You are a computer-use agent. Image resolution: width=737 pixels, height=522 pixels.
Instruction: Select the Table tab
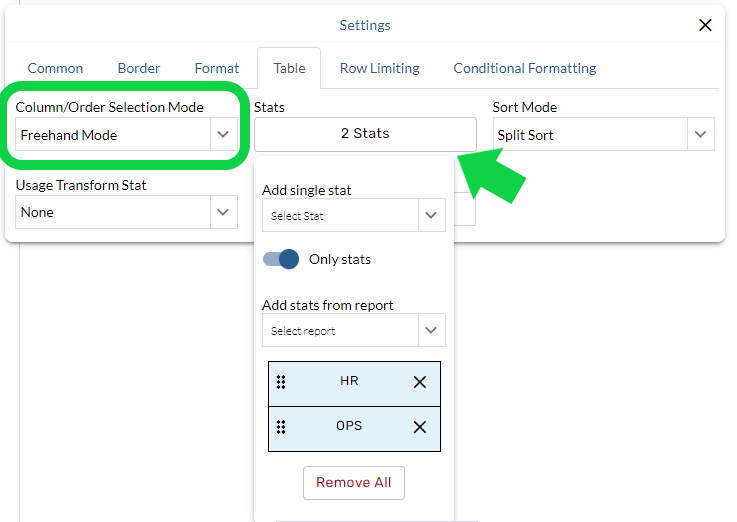point(289,68)
